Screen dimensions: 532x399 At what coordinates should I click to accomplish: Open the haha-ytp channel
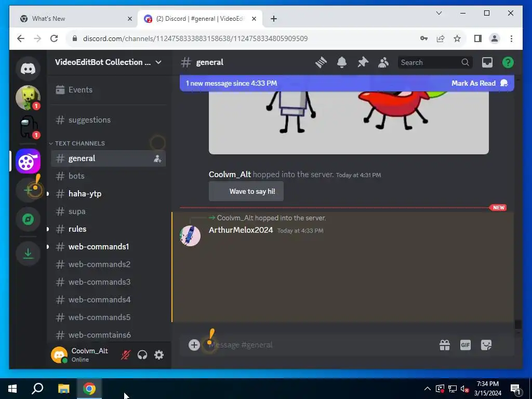click(x=108, y=194)
